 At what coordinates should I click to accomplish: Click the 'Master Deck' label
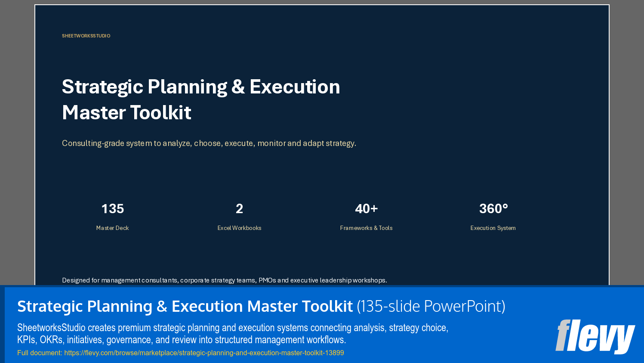pyautogui.click(x=113, y=228)
